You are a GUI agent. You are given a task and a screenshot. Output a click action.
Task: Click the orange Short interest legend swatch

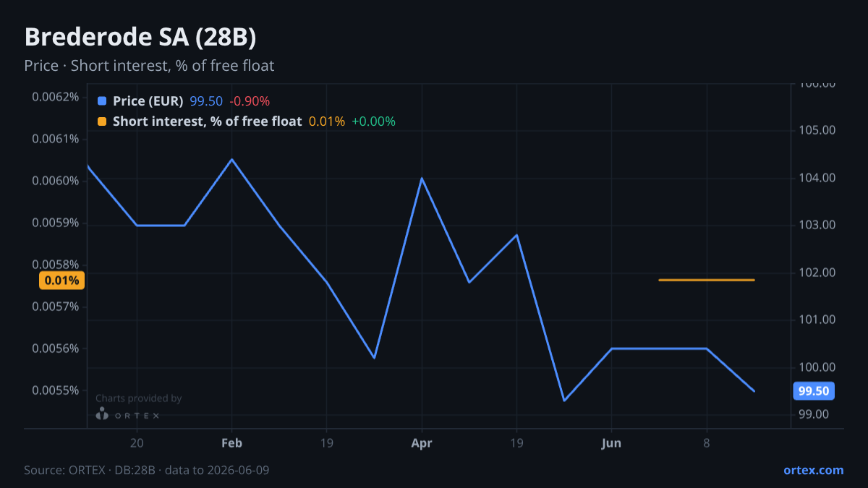pyautogui.click(x=101, y=121)
